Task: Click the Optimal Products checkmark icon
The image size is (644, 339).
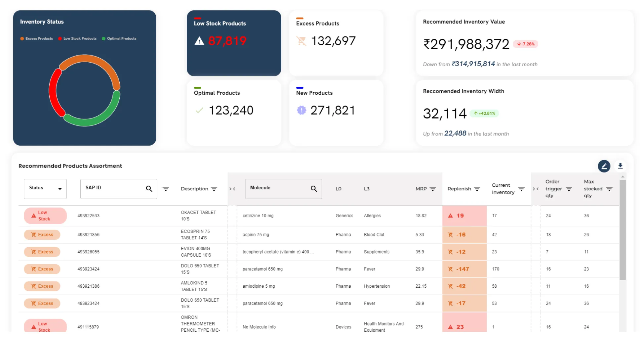Action: click(x=199, y=110)
